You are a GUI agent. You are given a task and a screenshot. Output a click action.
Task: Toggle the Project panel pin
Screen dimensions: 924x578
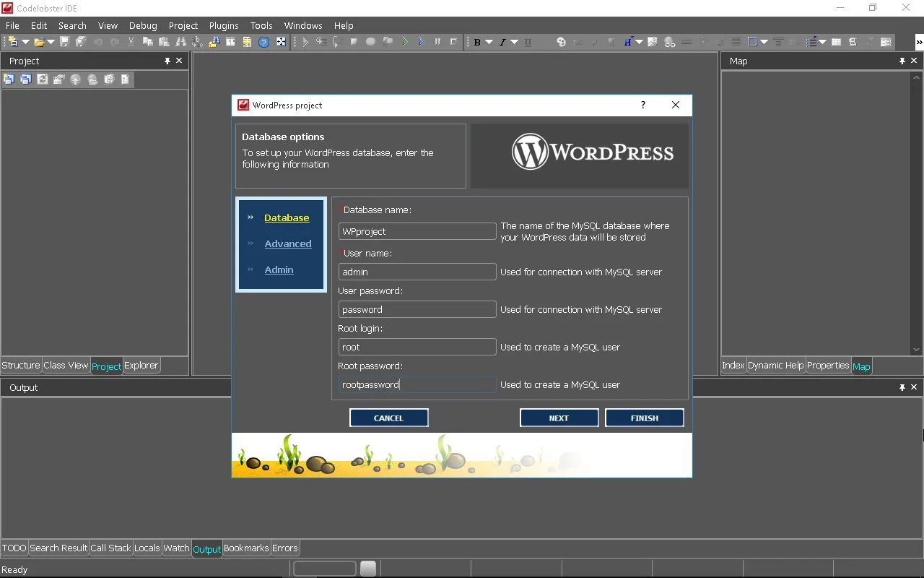[167, 61]
